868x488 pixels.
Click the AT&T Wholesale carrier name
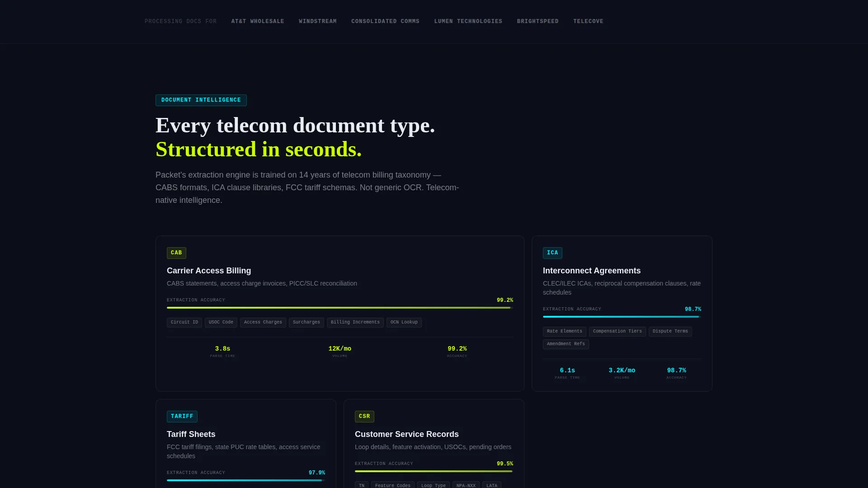pos(258,21)
